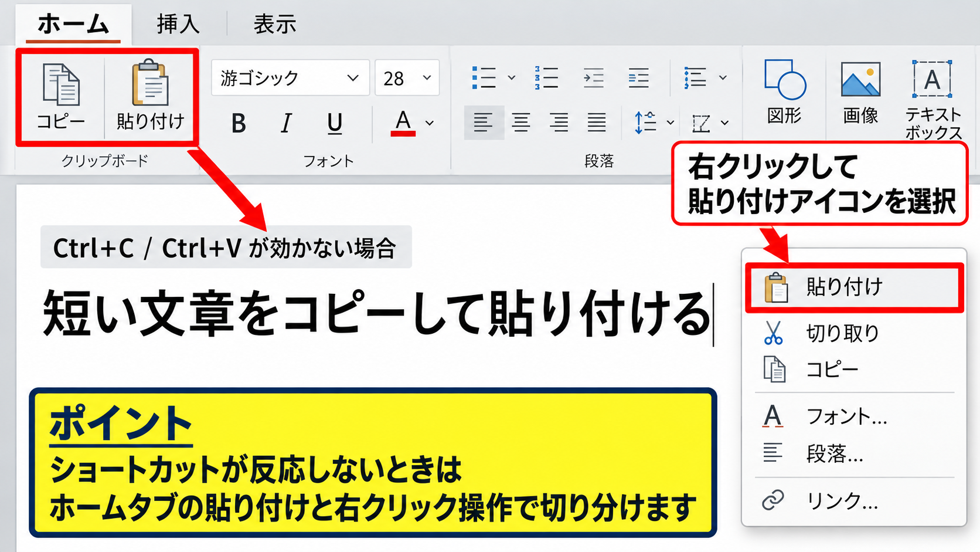The image size is (980, 552).
Task: Click the Ctrl+C / Ctrl+V が効かない場合 label
Action: click(x=226, y=248)
